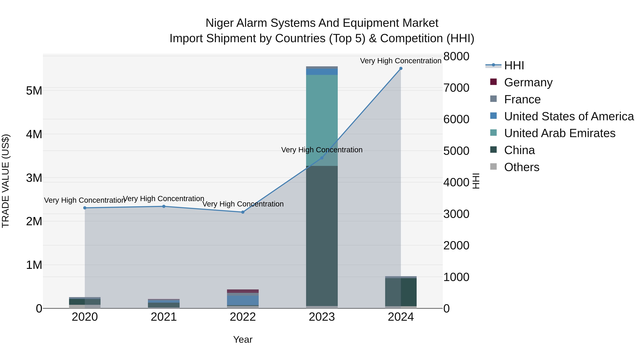
Task: Click the rotated HHI right axis title
Action: click(476, 181)
